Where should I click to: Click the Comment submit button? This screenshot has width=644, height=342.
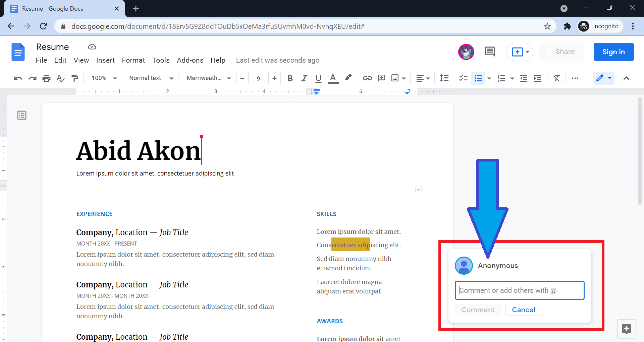[478, 310]
